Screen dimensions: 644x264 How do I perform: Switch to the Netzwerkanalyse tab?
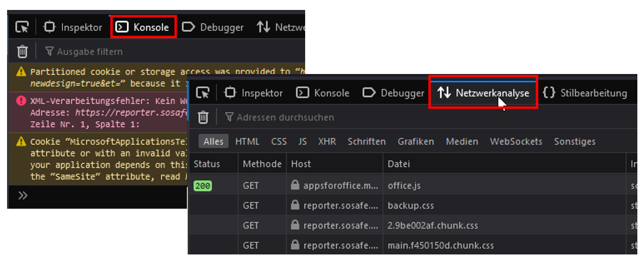(484, 93)
